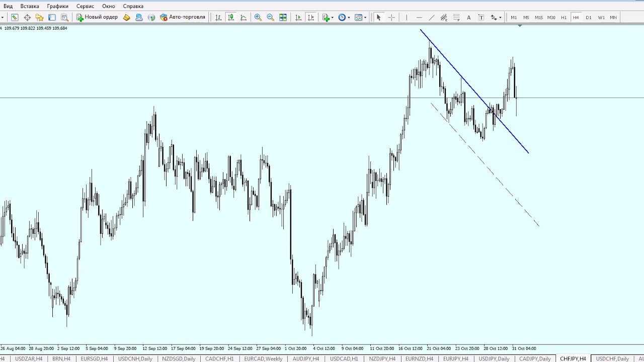Viewport: 644px width, 362px height.
Task: Open the MetaEditor yellow book icon
Action: (126, 17)
